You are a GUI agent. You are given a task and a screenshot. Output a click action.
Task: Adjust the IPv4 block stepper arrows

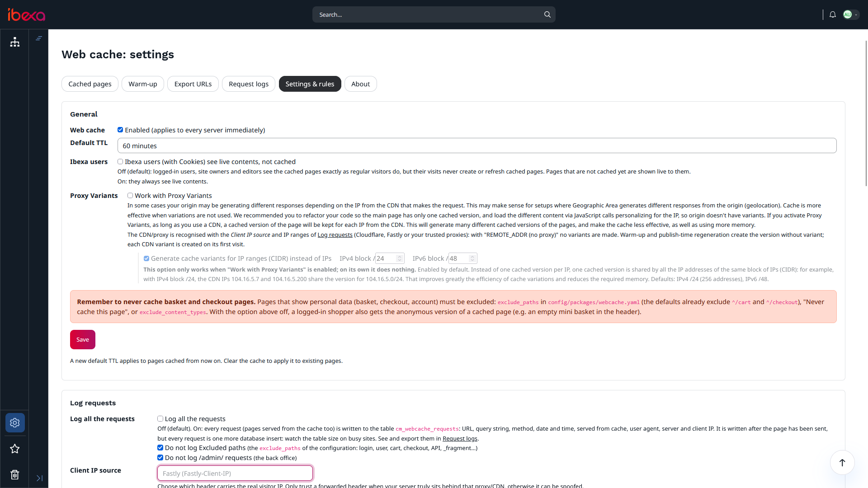click(x=399, y=258)
